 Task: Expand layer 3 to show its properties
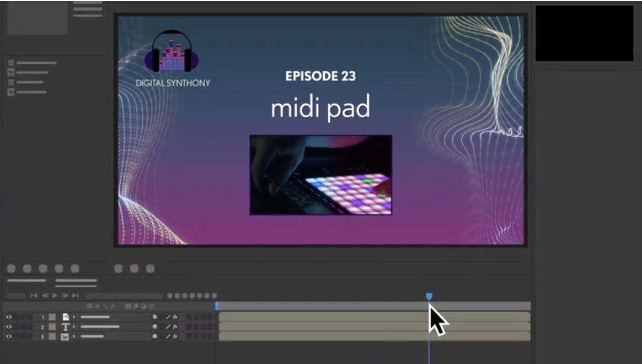(74, 336)
